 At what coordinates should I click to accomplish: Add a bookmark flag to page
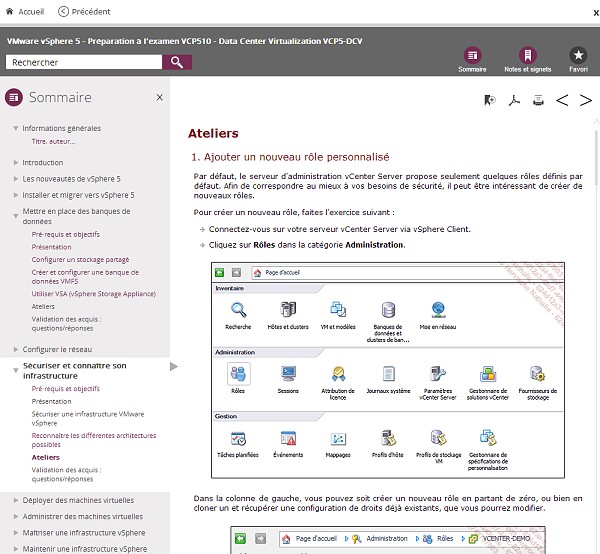(489, 100)
